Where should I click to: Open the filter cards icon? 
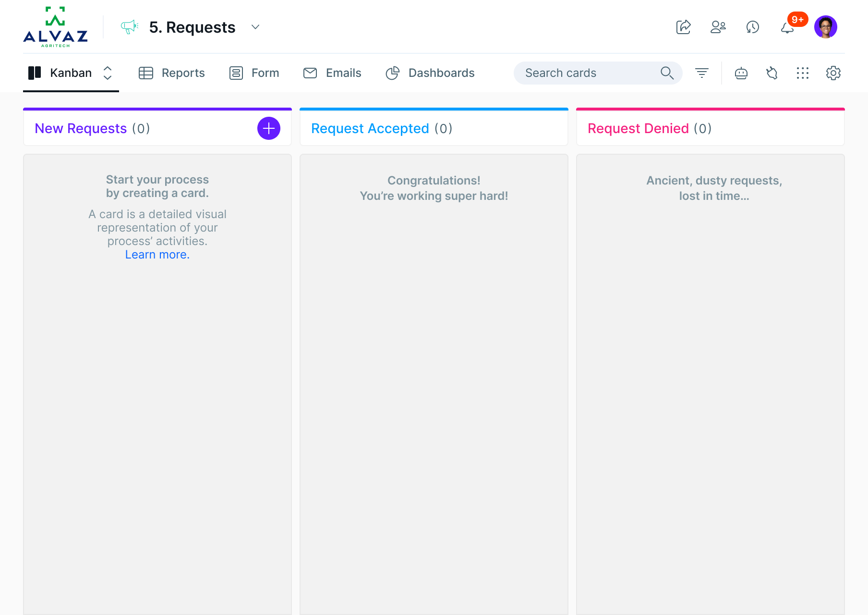tap(701, 73)
